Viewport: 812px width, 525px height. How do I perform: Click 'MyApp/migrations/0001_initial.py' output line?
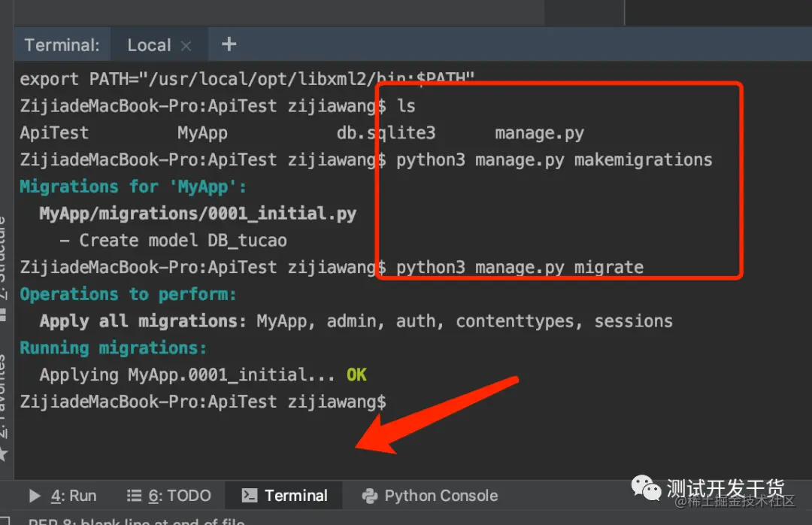click(198, 214)
